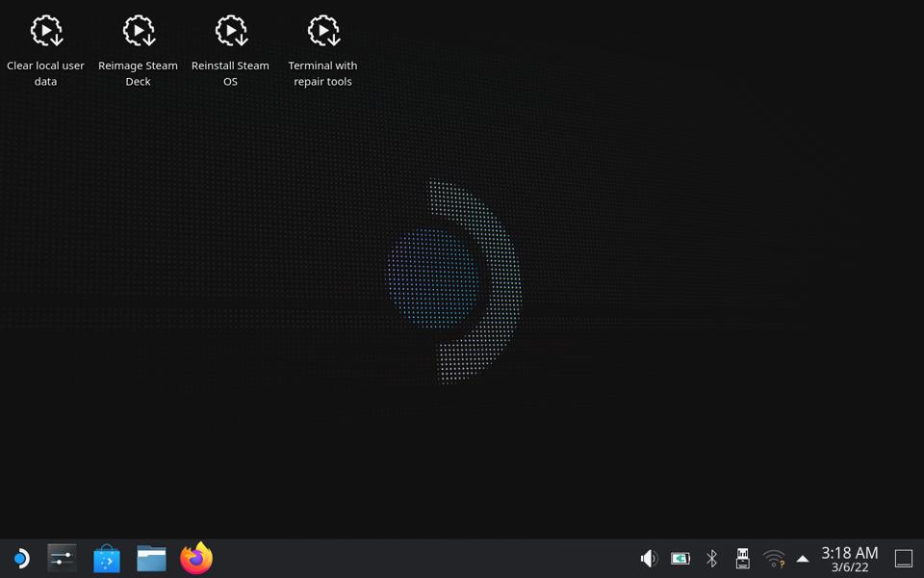Click the Show Desktop button
Image resolution: width=924 pixels, height=578 pixels.
click(x=904, y=558)
